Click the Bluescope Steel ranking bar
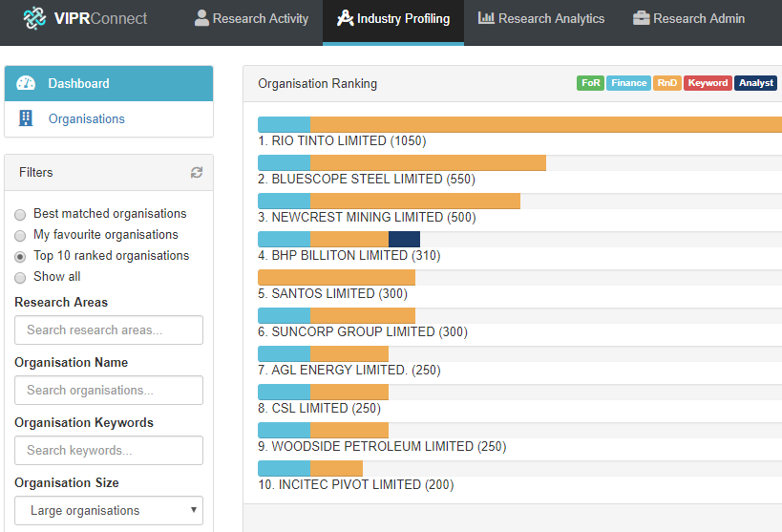The image size is (782, 532). 402,162
